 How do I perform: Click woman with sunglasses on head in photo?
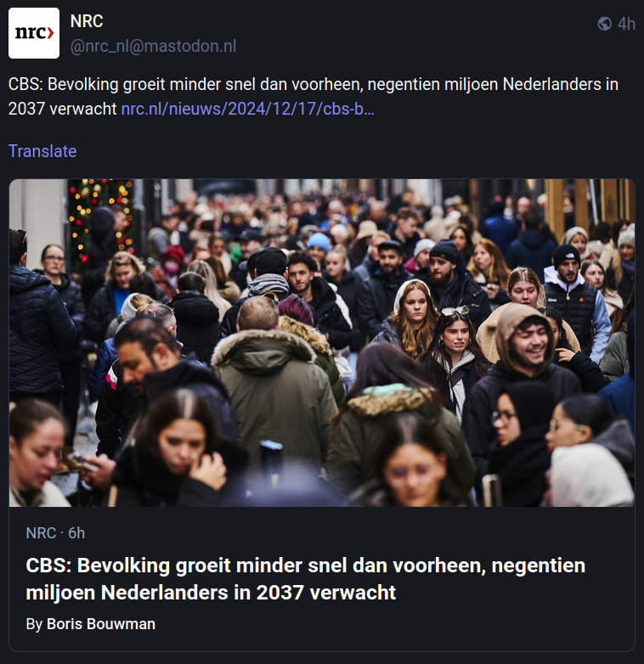[x=455, y=335]
